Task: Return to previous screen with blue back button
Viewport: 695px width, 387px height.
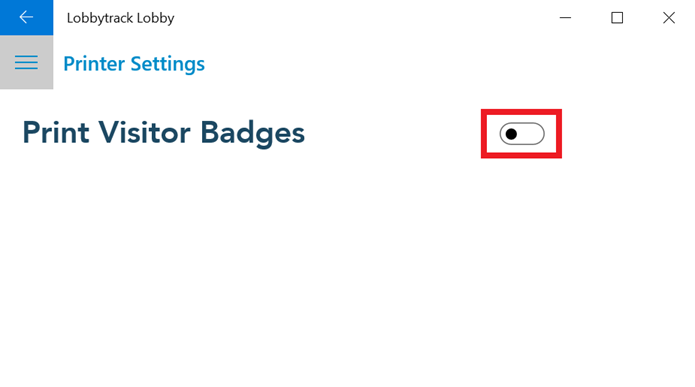Action: tap(26, 17)
